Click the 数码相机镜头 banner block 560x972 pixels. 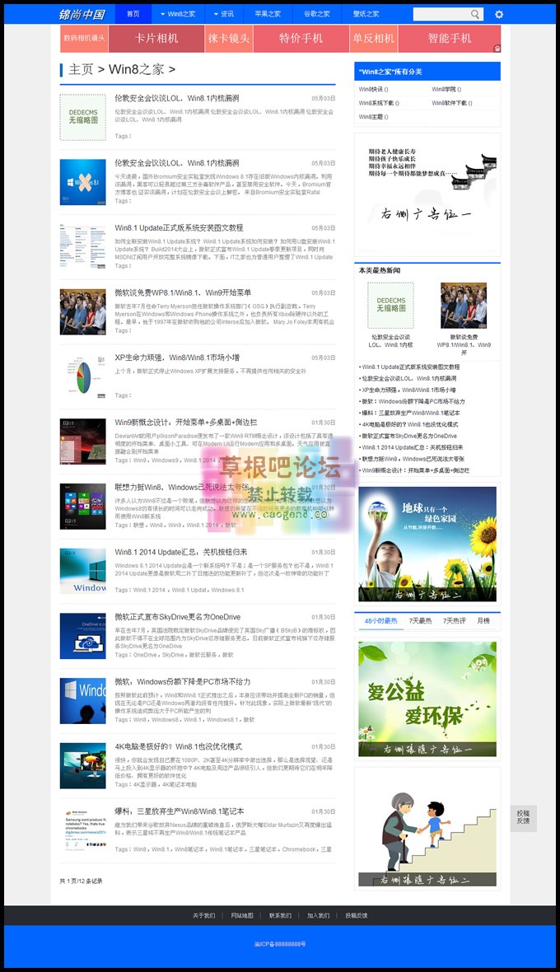[x=84, y=39]
